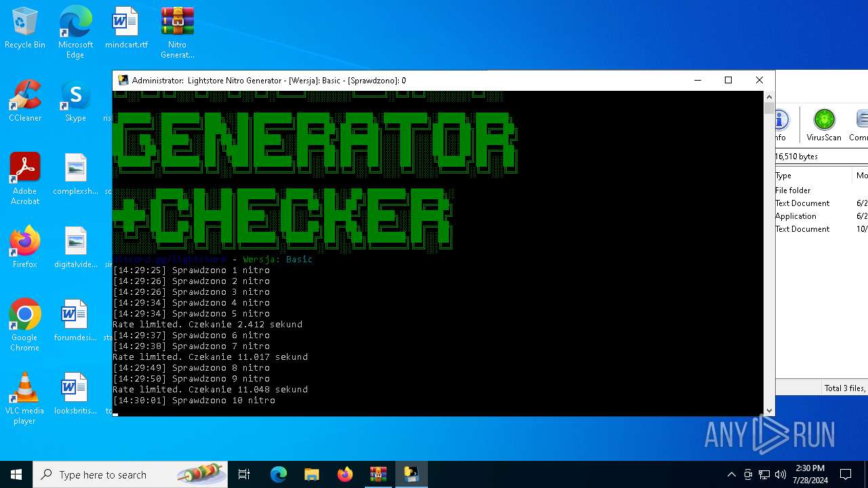Screen dimensions: 868x488
Task: Show hidden system tray icons
Action: coord(731,474)
